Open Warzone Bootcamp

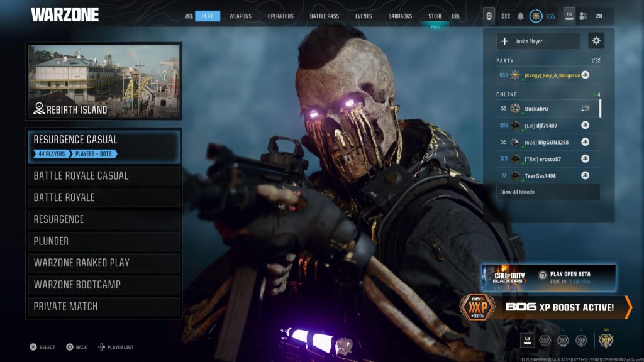click(x=104, y=285)
